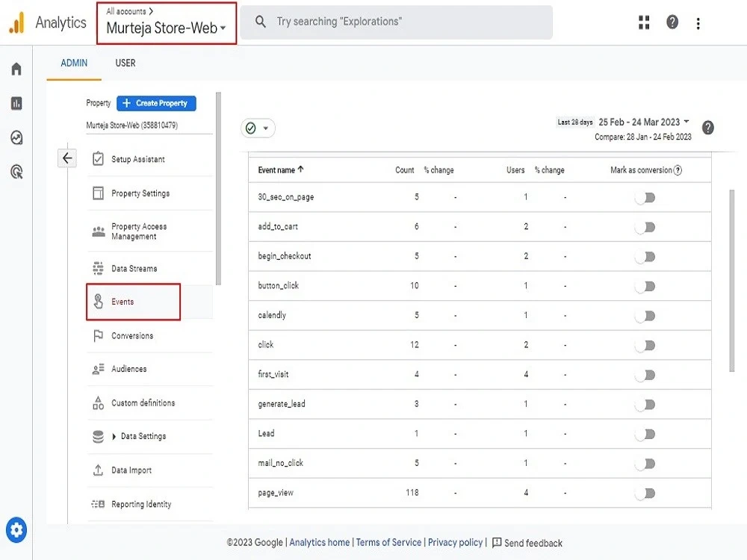
Task: Open the Privacy policy link
Action: pyautogui.click(x=455, y=542)
